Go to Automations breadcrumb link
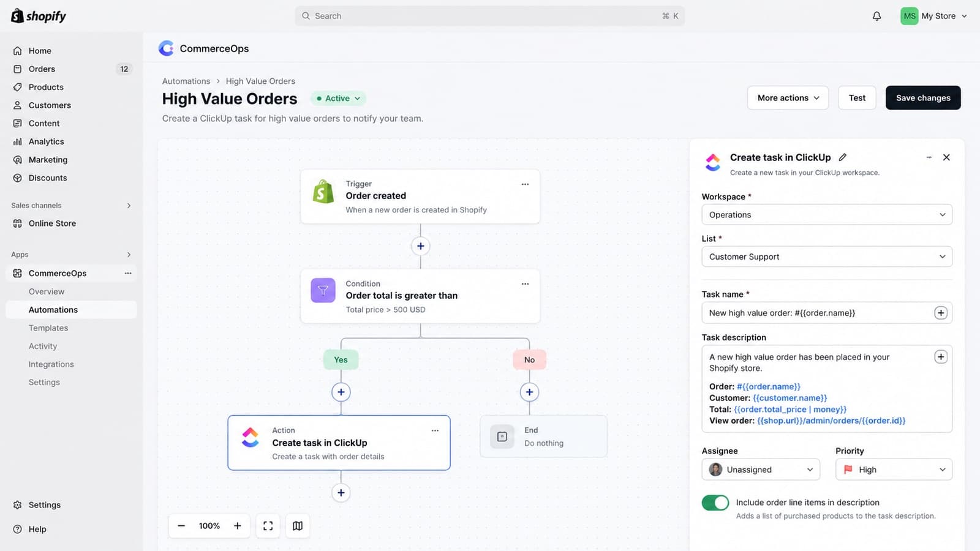Image resolution: width=980 pixels, height=551 pixels. [x=186, y=81]
